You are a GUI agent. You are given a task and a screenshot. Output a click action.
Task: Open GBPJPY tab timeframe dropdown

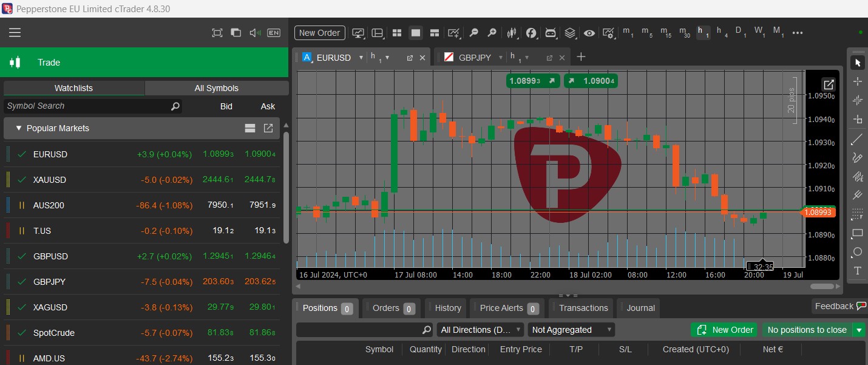(x=527, y=58)
